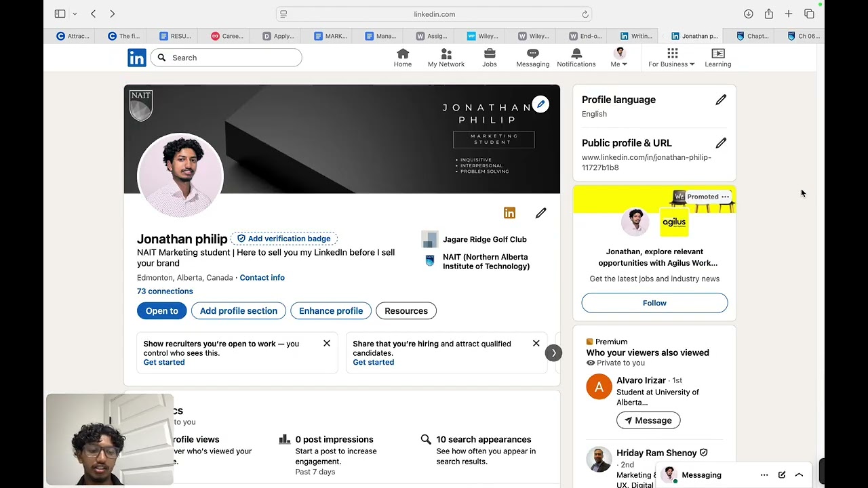Switch to the Ch 06... tab
The height and width of the screenshot is (488, 868).
(x=803, y=36)
